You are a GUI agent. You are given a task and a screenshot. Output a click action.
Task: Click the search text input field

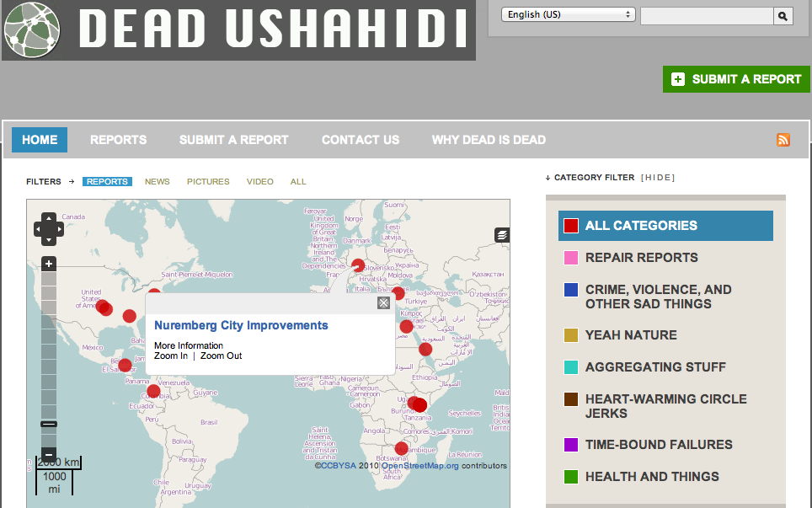pos(706,16)
